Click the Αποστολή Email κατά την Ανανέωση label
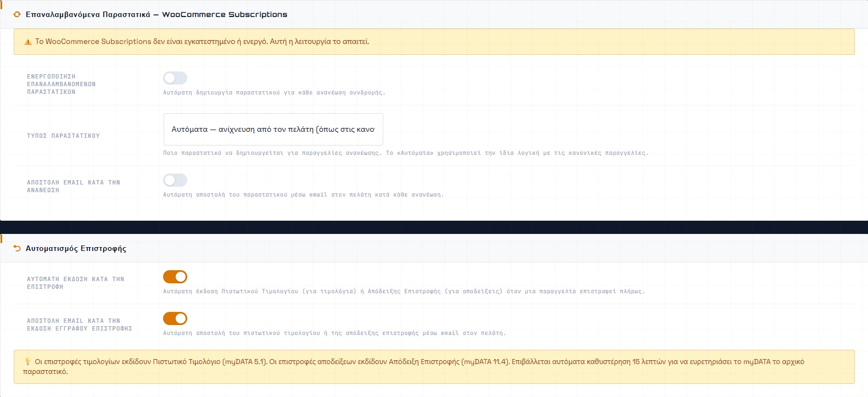Screen dimensions: 868x397 pos(74,186)
